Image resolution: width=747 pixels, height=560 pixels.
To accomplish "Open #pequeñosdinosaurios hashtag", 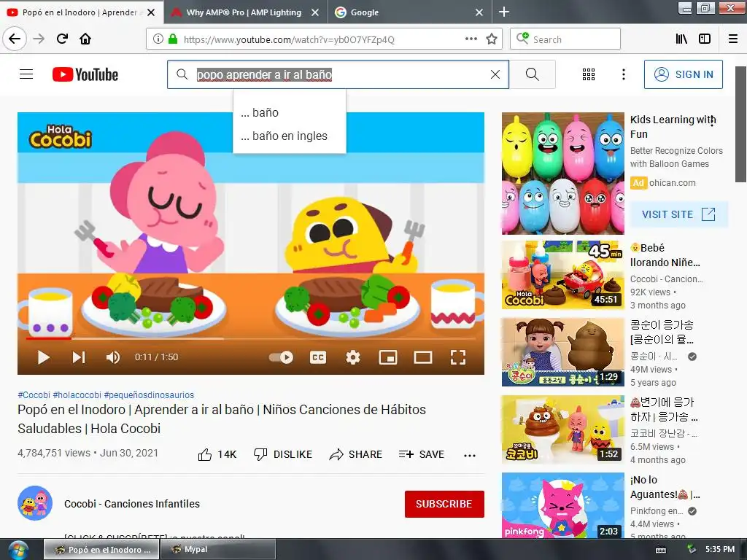I will pyautogui.click(x=149, y=394).
